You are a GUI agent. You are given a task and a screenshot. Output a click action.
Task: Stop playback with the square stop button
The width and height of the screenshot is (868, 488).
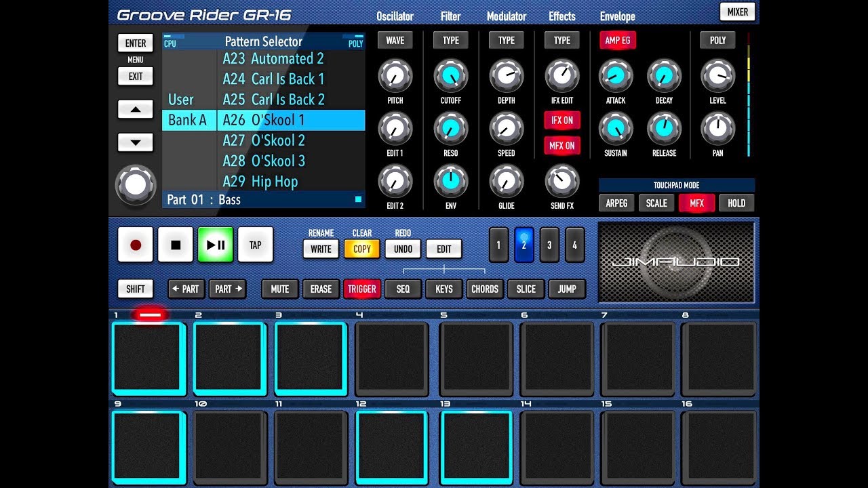pyautogui.click(x=176, y=245)
